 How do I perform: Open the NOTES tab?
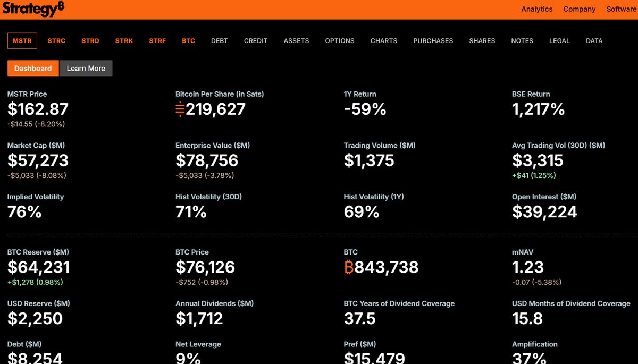click(522, 41)
